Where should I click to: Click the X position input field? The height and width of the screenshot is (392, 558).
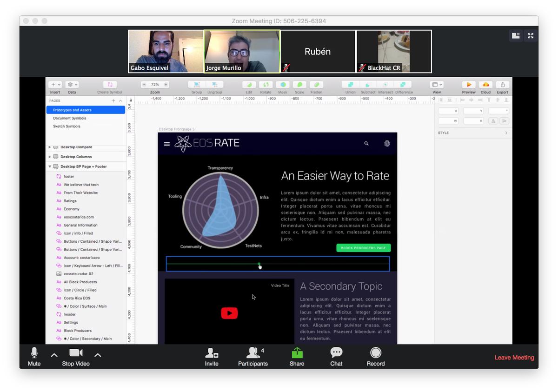click(448, 111)
